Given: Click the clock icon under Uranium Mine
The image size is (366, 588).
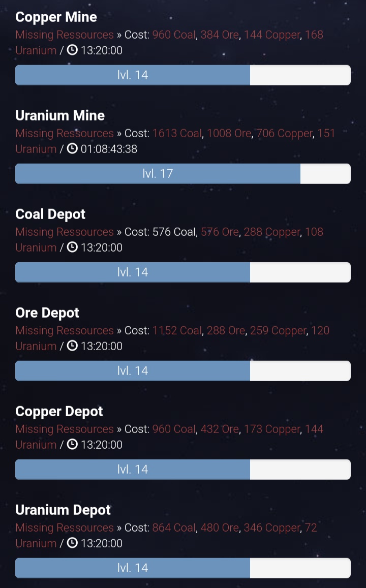Looking at the screenshot, I should [72, 148].
